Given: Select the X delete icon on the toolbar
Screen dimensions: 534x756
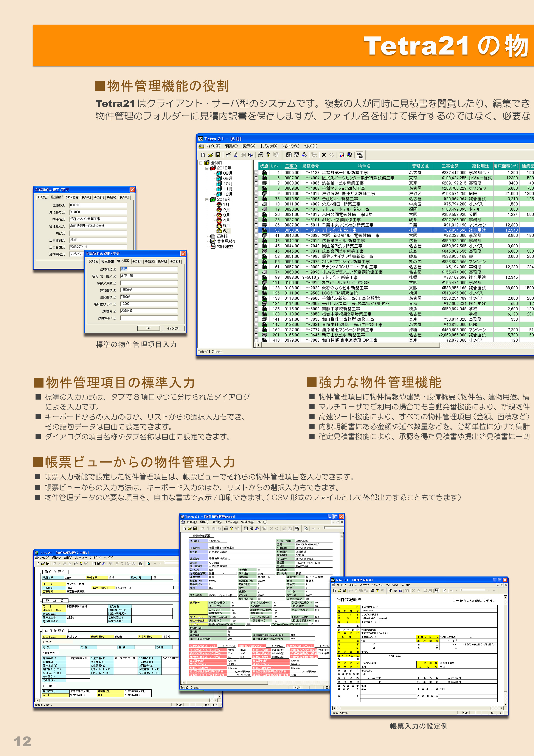Looking at the screenshot, I should point(324,155).
